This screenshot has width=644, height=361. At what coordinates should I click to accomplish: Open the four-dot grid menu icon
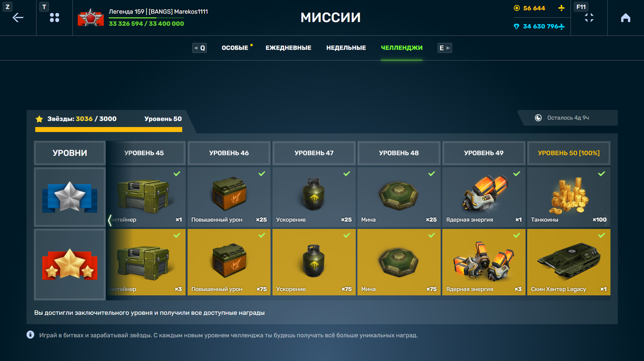click(x=54, y=18)
